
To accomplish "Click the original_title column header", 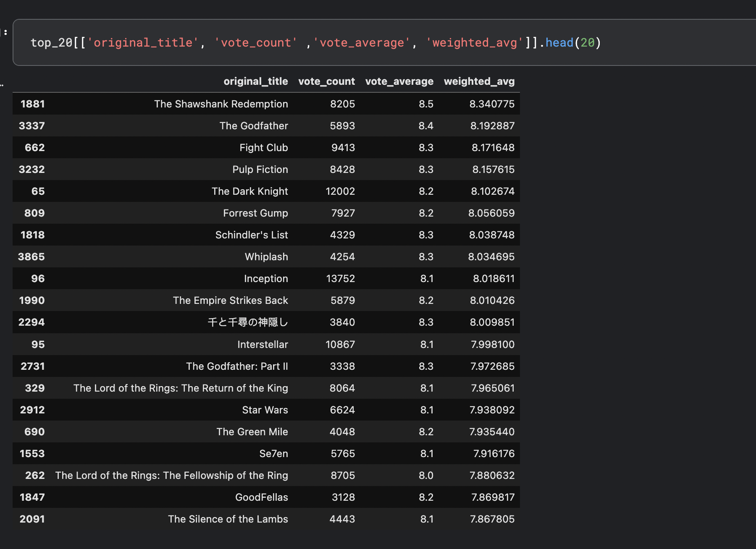I will (x=256, y=81).
